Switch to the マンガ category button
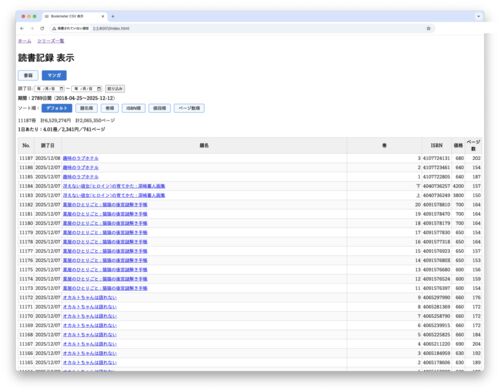 point(54,75)
